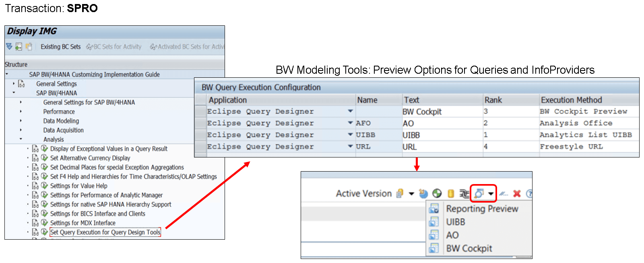Expand General Settings for SAP BW/4HANA node
Screen dimensions: 644x263
point(21,102)
